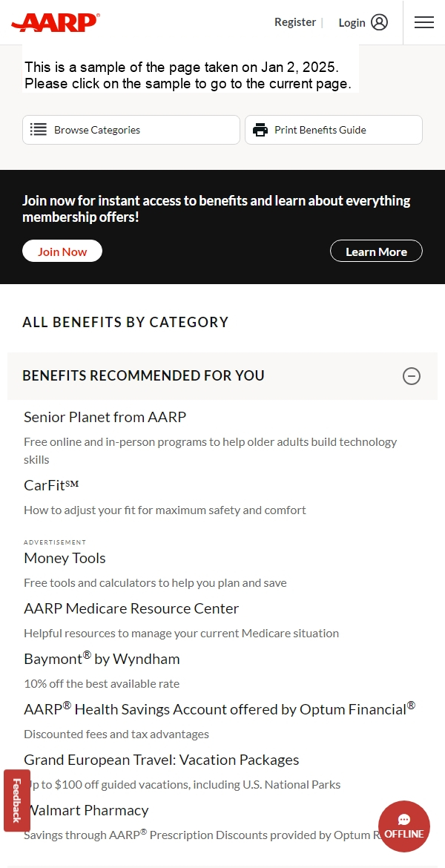Click the AARP logo

[x=56, y=23]
